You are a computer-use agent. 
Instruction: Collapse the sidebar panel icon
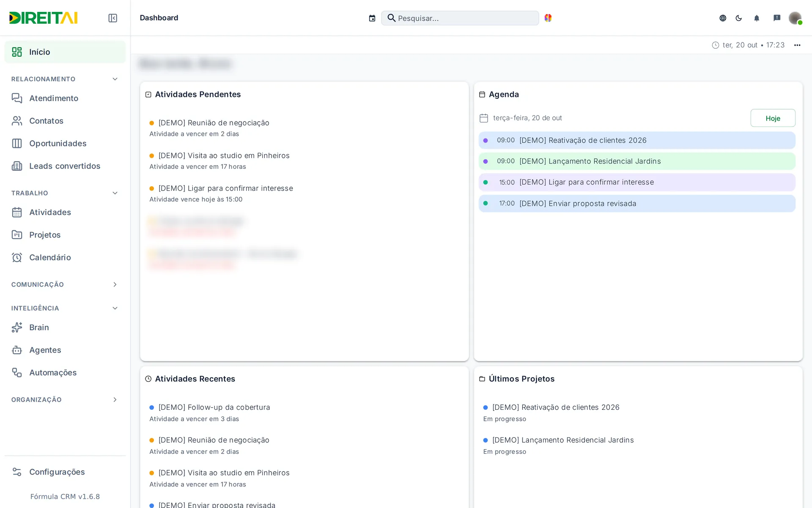point(112,18)
